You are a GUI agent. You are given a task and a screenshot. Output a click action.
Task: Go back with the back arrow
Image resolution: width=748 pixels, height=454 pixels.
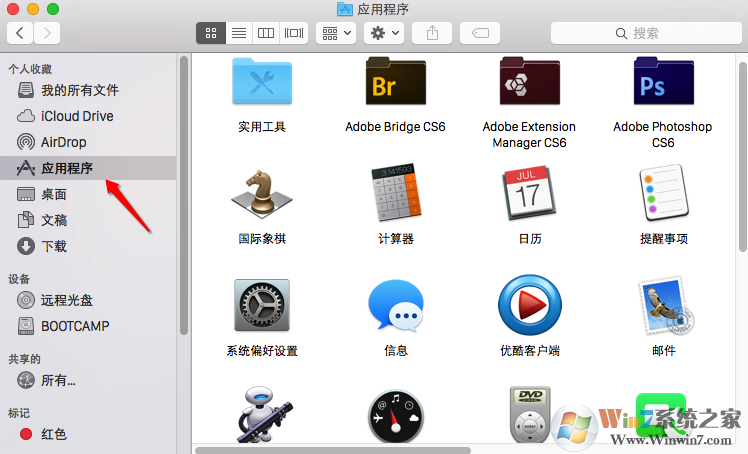click(20, 33)
